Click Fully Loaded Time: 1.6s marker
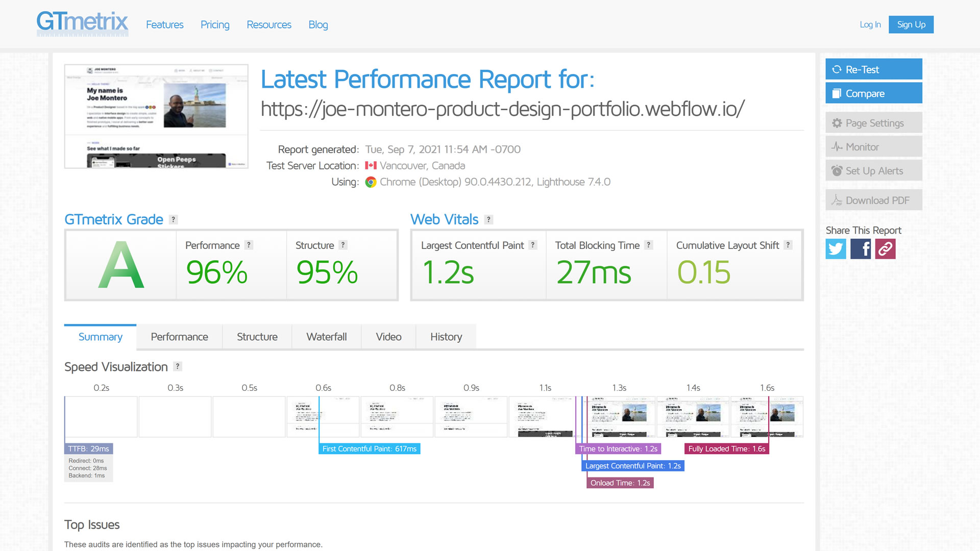 pyautogui.click(x=727, y=449)
